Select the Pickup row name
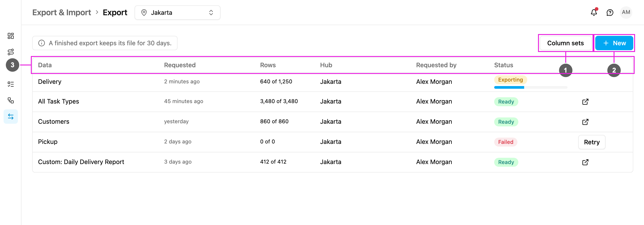The width and height of the screenshot is (644, 225). (x=48, y=142)
